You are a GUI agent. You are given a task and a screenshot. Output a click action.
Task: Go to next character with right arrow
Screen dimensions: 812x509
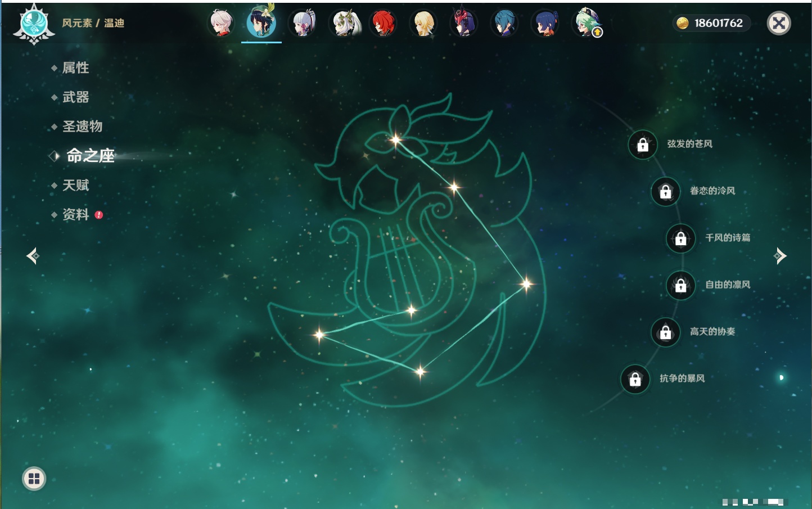779,256
